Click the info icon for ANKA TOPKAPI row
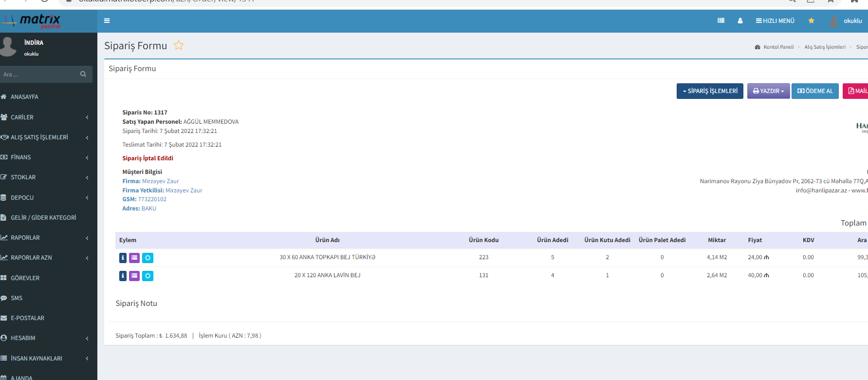 click(123, 258)
